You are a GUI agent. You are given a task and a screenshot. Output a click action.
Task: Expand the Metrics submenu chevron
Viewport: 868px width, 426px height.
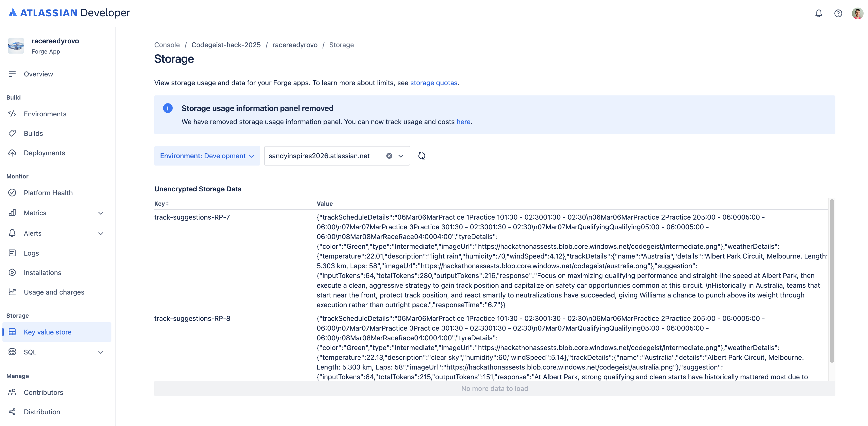pyautogui.click(x=100, y=213)
